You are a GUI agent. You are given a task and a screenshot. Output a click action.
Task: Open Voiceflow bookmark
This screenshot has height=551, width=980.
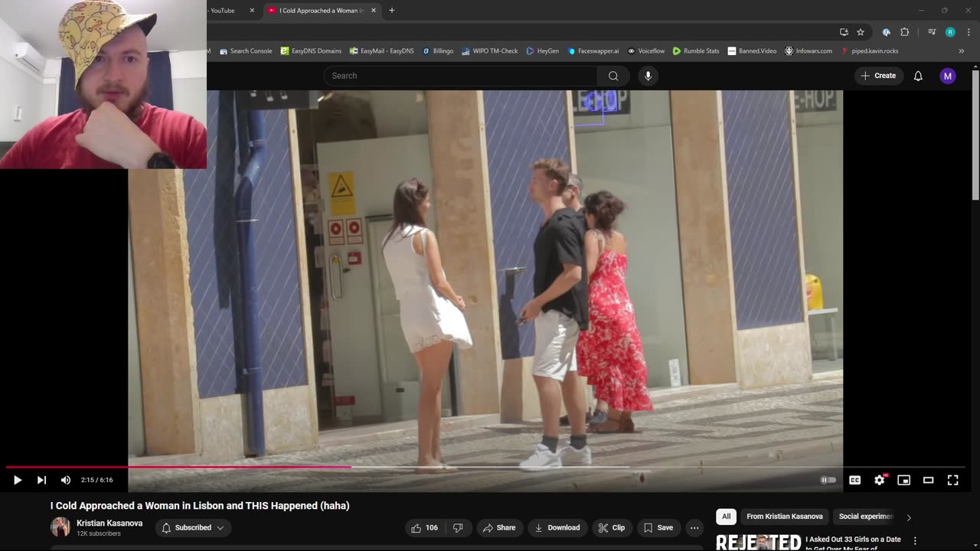point(646,51)
